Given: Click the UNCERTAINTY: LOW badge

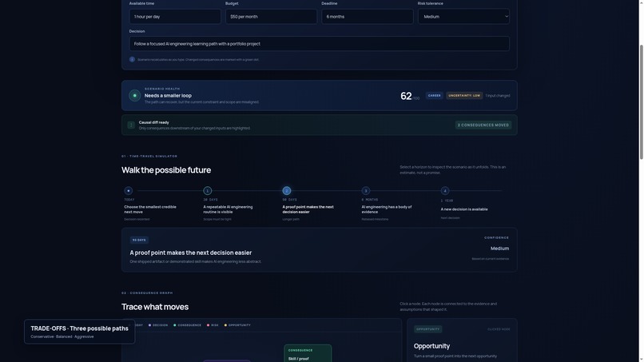Looking at the screenshot, I should point(464,95).
